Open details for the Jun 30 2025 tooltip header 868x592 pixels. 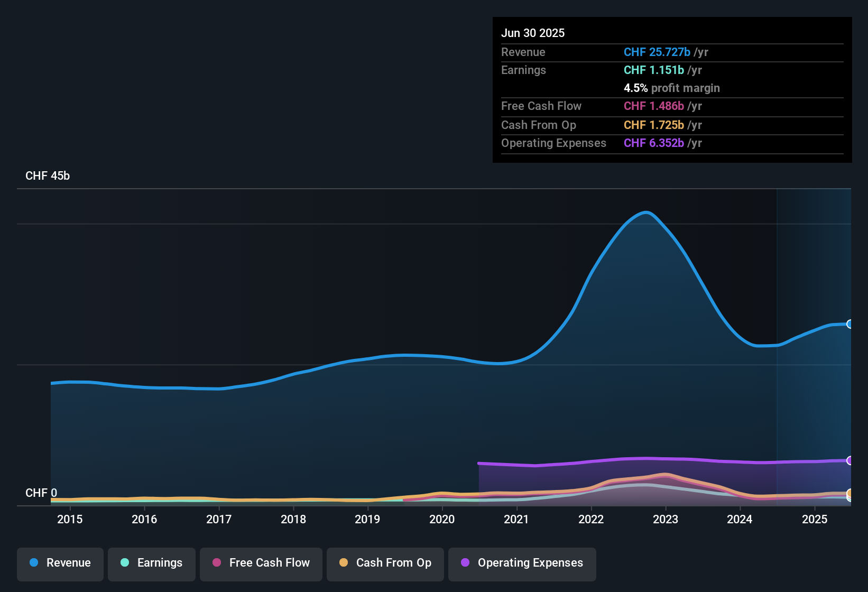click(533, 33)
